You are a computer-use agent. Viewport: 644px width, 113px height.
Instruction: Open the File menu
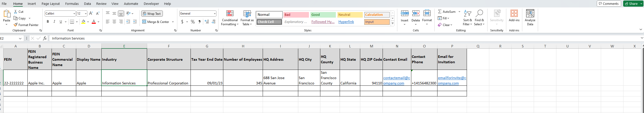click(4, 4)
